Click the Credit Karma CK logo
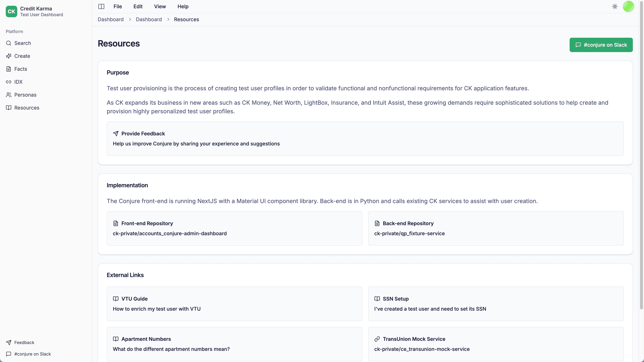 pos(11,11)
